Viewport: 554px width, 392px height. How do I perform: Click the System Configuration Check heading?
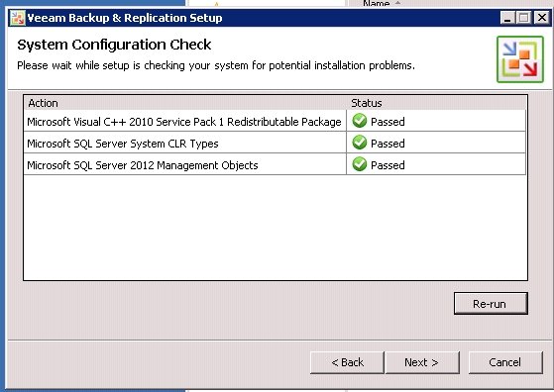click(114, 45)
